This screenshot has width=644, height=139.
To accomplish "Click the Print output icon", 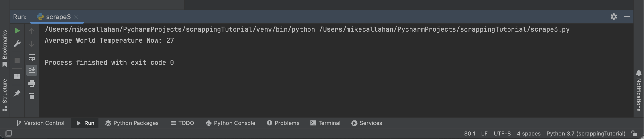I will click(32, 83).
